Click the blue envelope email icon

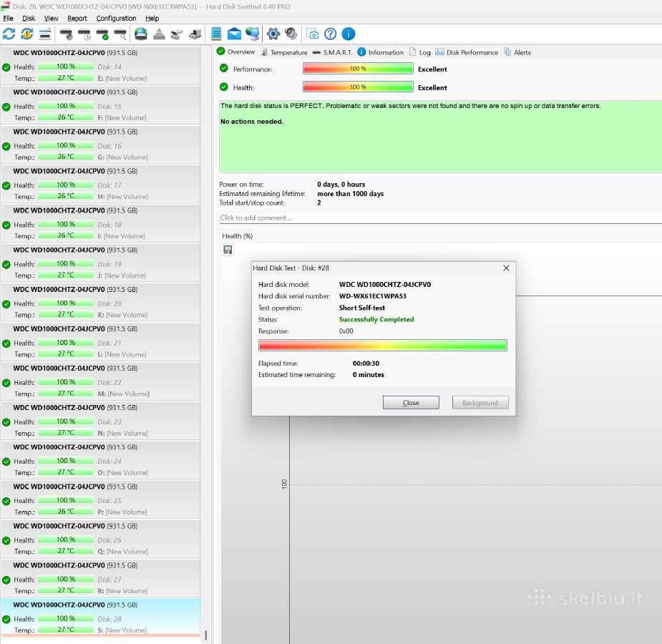click(234, 34)
